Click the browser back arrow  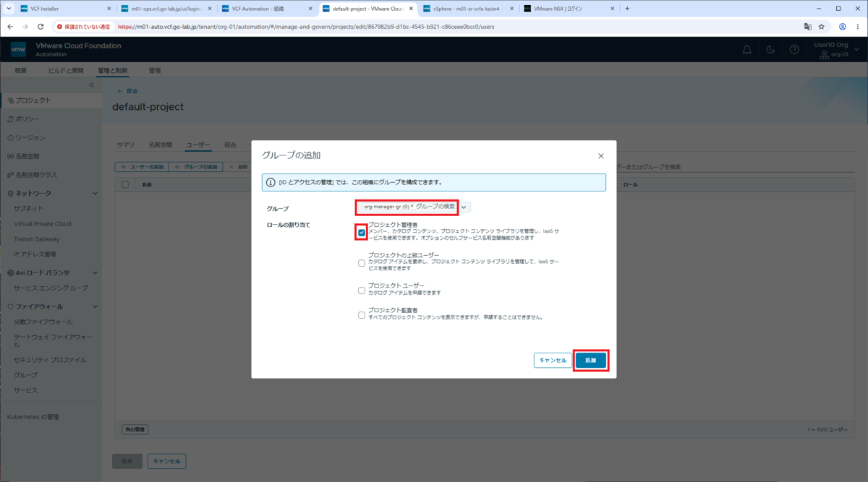(x=10, y=26)
